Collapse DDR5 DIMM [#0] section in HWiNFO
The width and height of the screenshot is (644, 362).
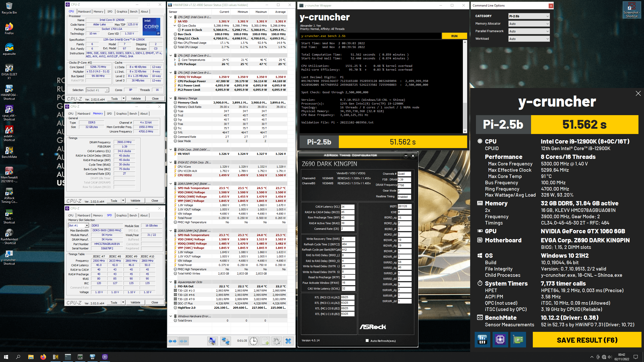[x=171, y=184]
